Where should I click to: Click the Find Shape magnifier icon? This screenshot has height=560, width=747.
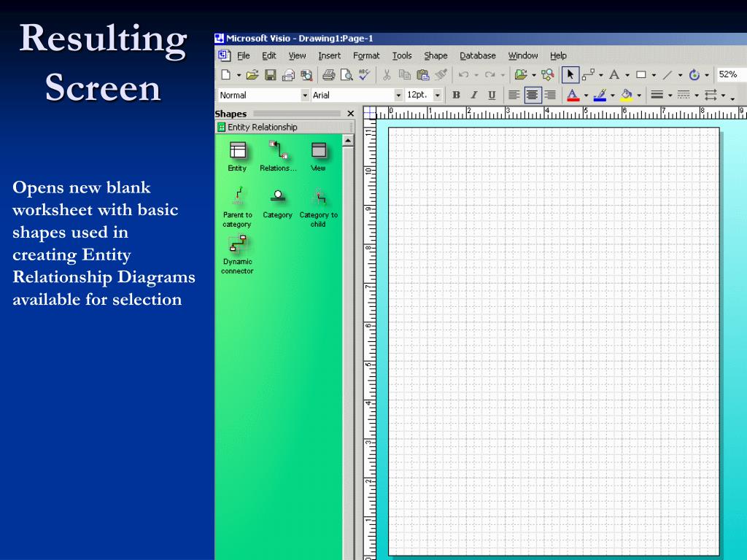[548, 75]
